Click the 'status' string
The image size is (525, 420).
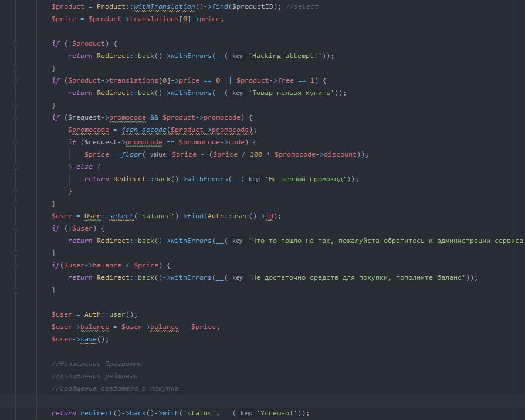tap(199, 413)
